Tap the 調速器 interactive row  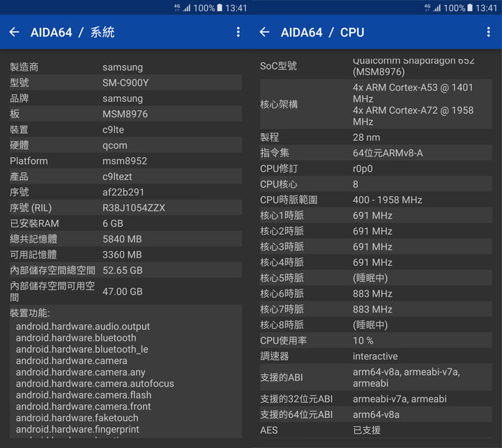375,356
